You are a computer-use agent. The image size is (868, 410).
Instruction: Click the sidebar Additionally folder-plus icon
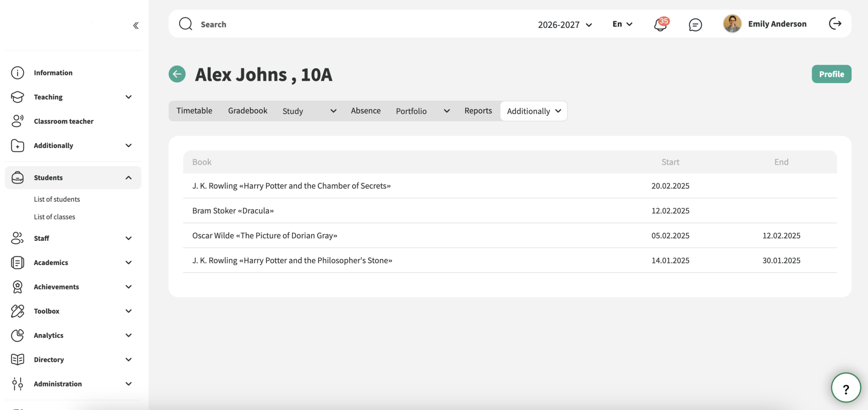tap(17, 146)
